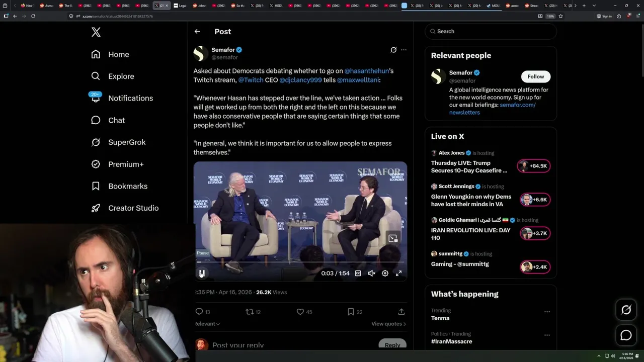The height and width of the screenshot is (362, 644).
Task: Open more options for #IranMassacre trend
Action: [x=547, y=335]
